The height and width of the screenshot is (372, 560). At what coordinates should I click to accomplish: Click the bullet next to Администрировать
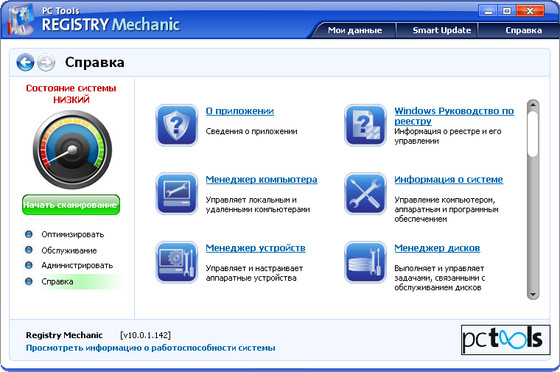(29, 265)
